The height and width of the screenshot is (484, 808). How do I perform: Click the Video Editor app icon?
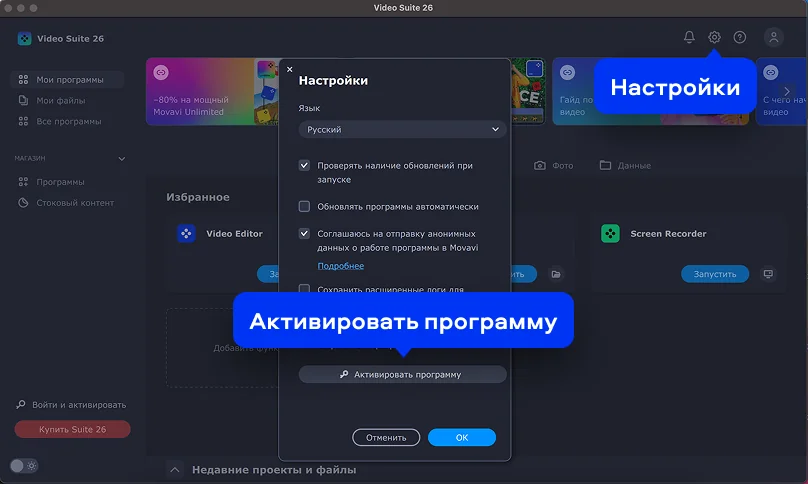tap(186, 233)
